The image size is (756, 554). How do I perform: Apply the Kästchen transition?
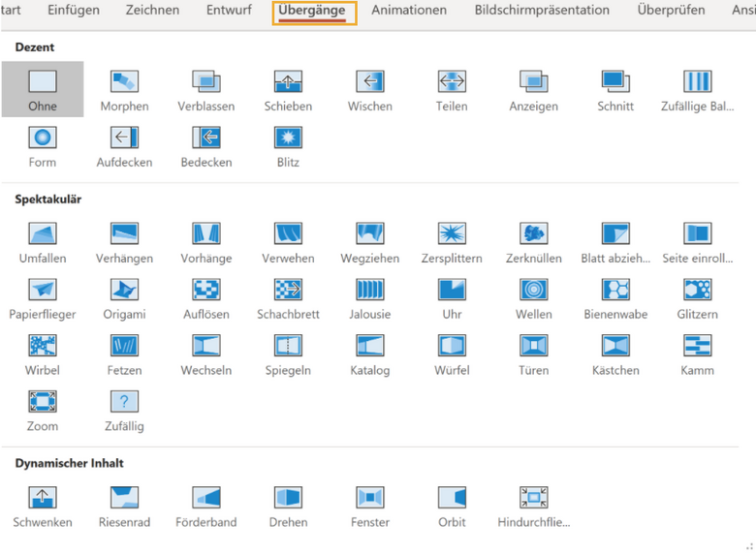point(615,354)
